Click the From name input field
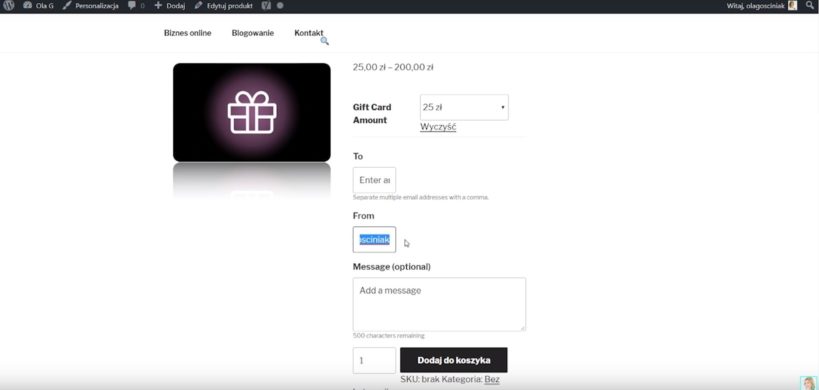 tap(375, 240)
